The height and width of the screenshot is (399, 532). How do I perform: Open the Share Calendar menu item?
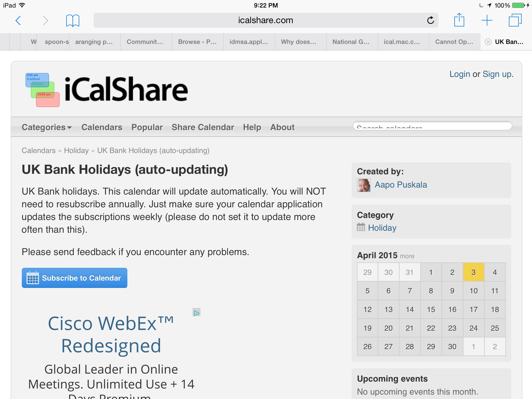[x=203, y=127]
